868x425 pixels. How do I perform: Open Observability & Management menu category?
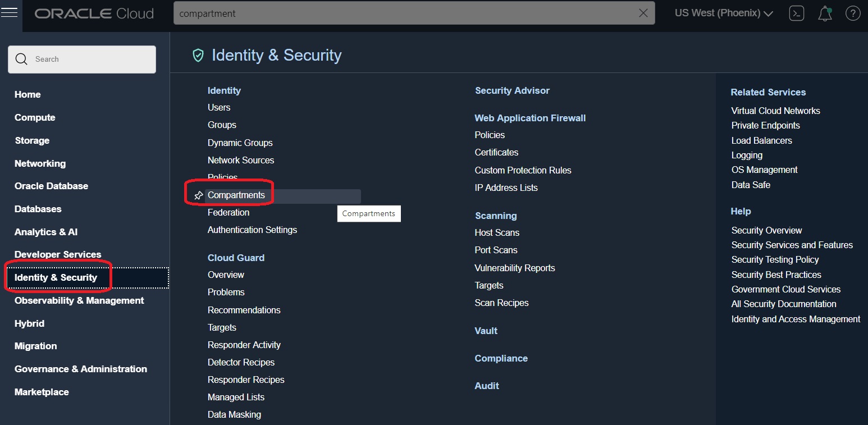[x=79, y=300]
